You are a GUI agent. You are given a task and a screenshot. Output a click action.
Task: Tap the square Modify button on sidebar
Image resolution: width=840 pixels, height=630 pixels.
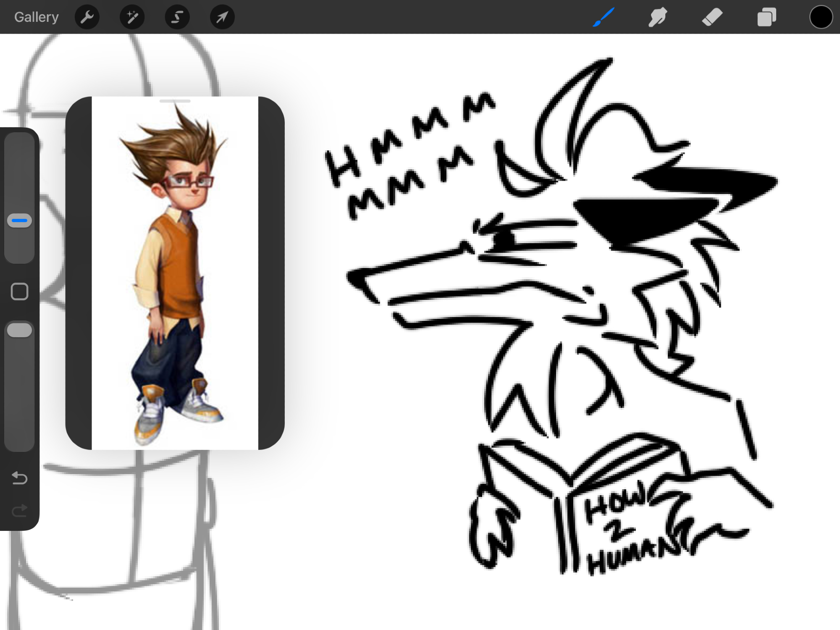19,291
